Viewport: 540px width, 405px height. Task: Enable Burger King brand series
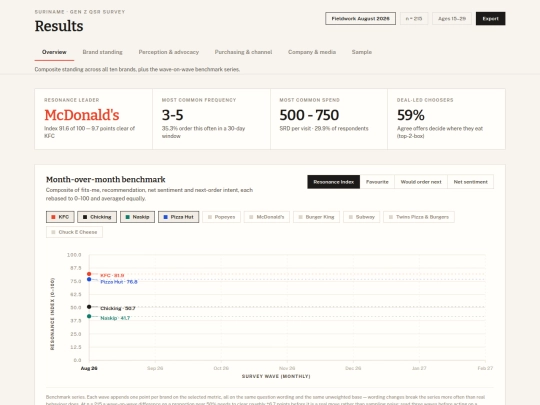click(x=316, y=217)
